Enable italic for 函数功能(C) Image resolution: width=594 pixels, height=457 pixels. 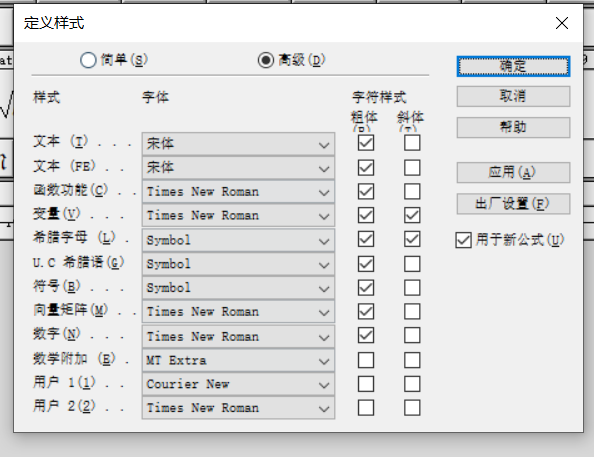point(412,191)
